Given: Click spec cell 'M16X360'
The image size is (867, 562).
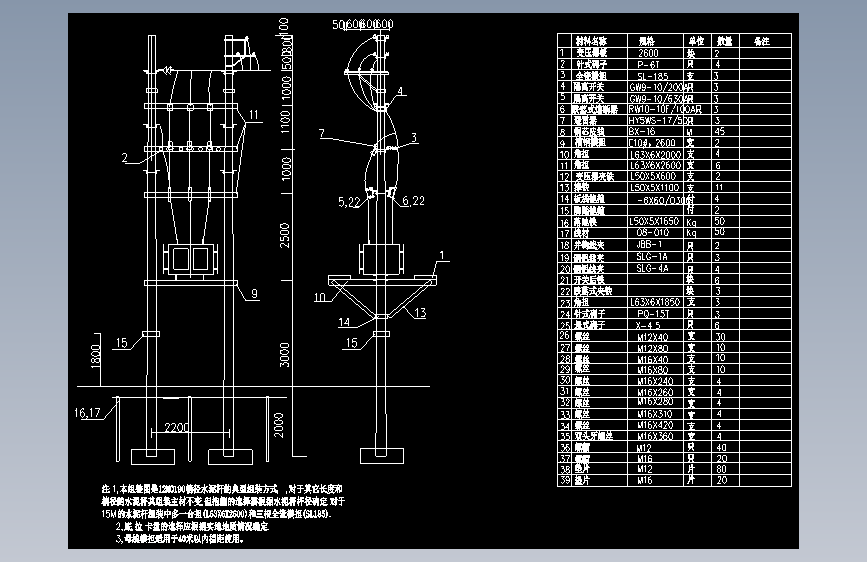Looking at the screenshot, I should [x=655, y=436].
